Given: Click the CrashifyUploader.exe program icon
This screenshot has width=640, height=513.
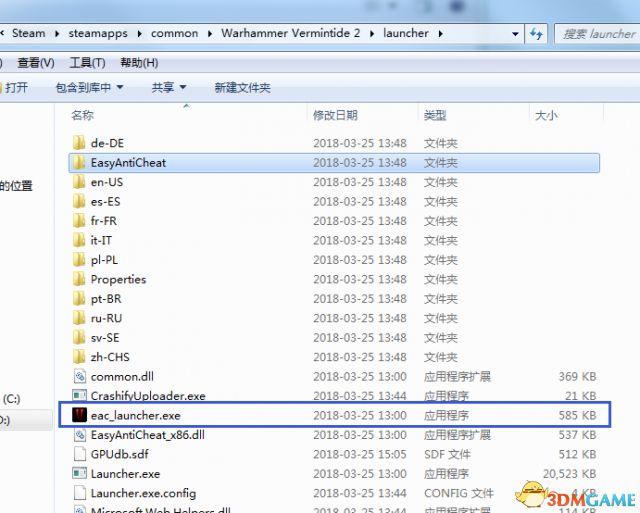Looking at the screenshot, I should 80,395.
